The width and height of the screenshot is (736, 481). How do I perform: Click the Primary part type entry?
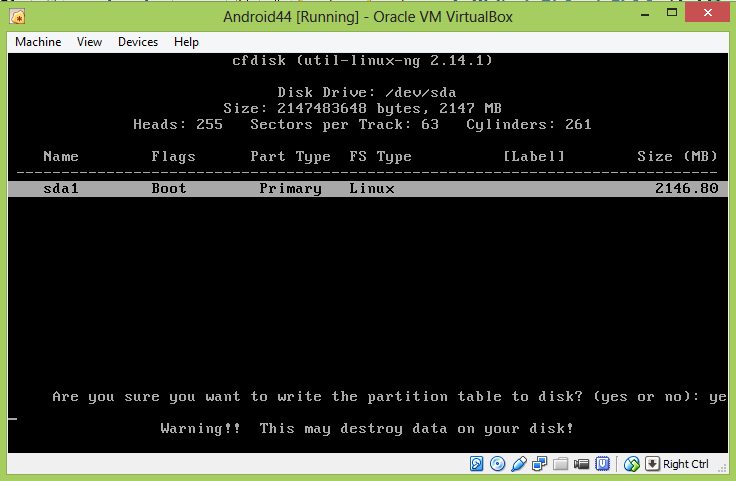(x=291, y=189)
